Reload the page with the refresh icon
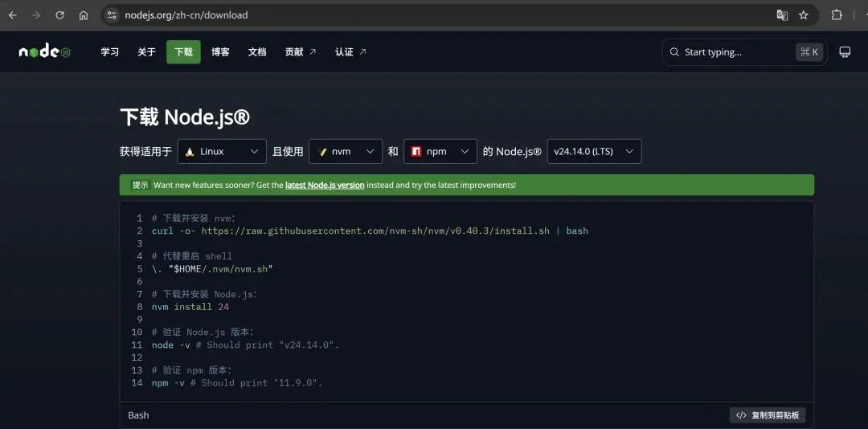 click(x=59, y=15)
